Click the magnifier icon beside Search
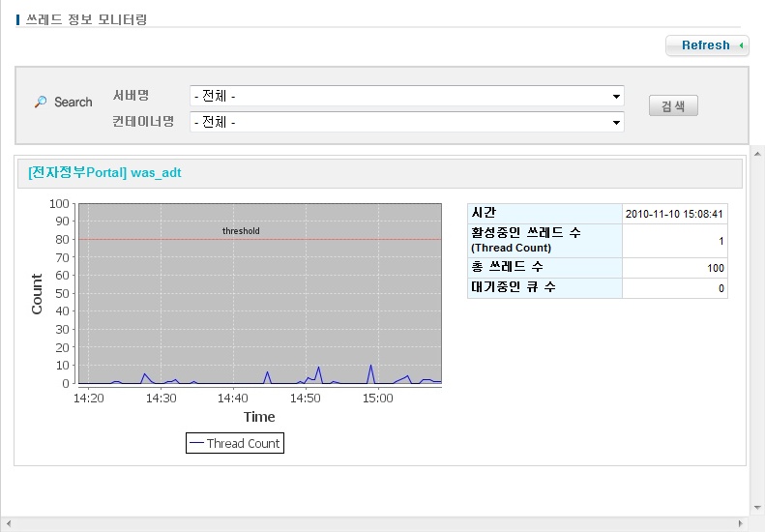 pyautogui.click(x=41, y=102)
